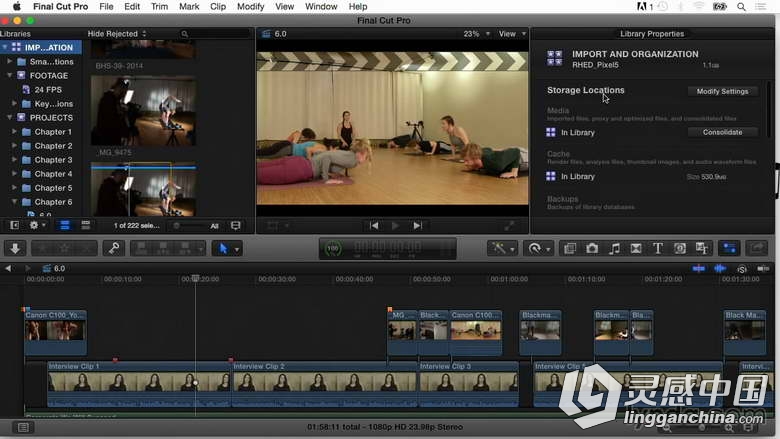Select the 24 FPS smart collection
780x439 pixels.
click(x=48, y=90)
